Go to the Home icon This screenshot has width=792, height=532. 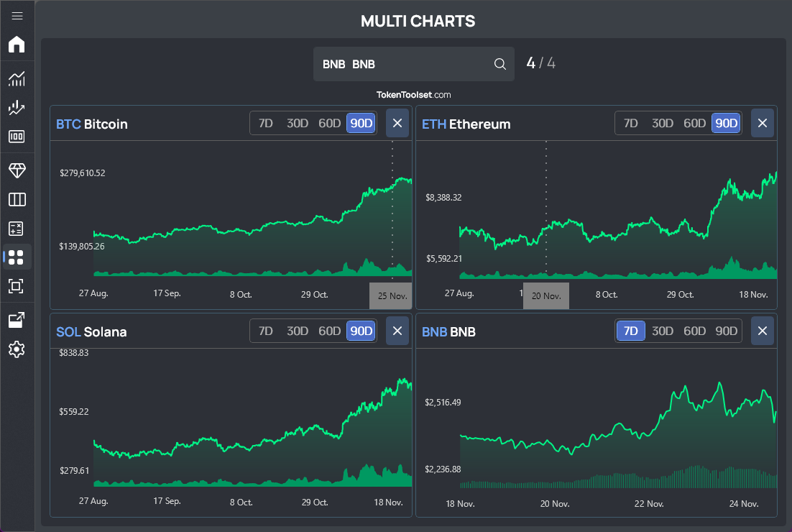click(17, 45)
